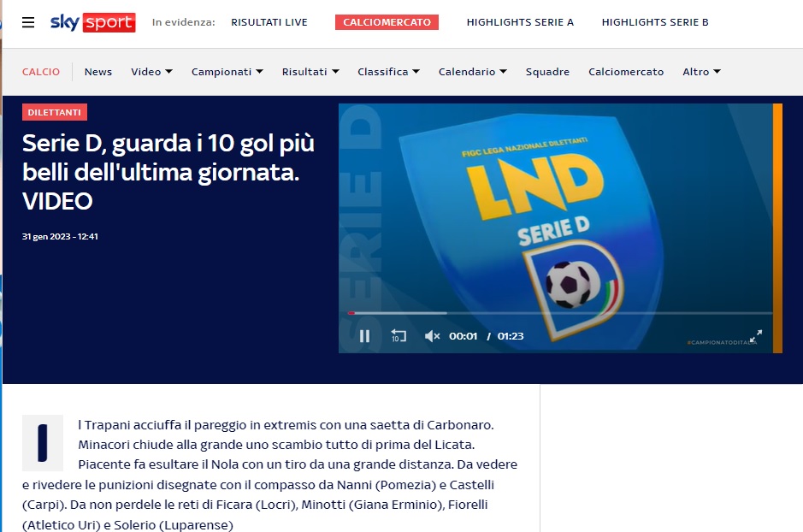
Task: Expand the Classifica dropdown
Action: (388, 72)
